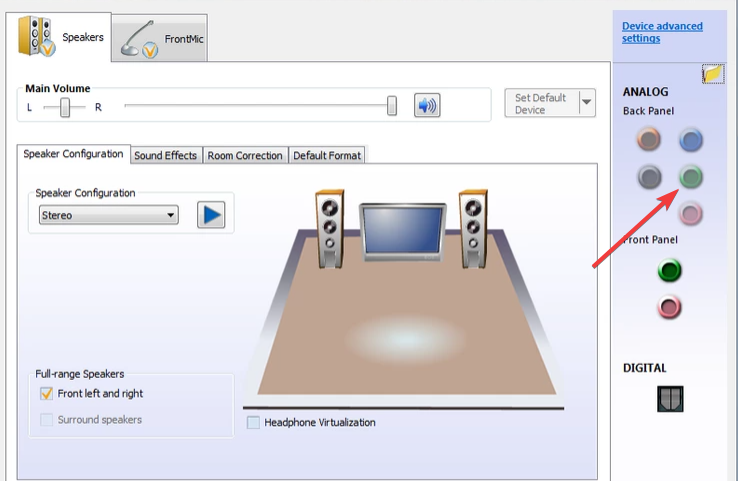Switch to the FrontMic device tab
This screenshot has width=738, height=481.
(160, 38)
